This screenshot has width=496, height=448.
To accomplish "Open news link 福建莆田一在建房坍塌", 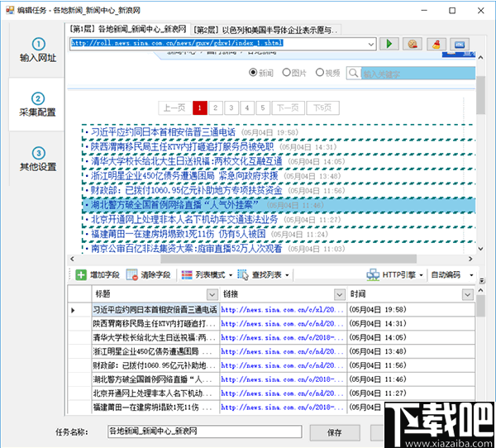I will tap(178, 234).
